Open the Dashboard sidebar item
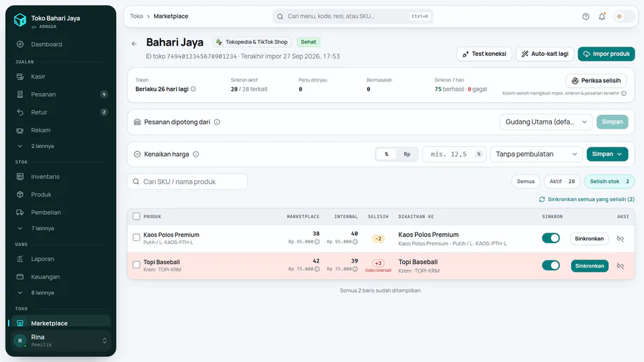 click(x=60, y=44)
